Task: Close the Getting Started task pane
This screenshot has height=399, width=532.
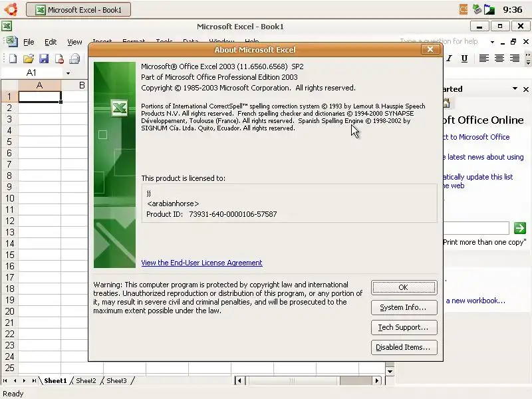Action: coord(525,89)
